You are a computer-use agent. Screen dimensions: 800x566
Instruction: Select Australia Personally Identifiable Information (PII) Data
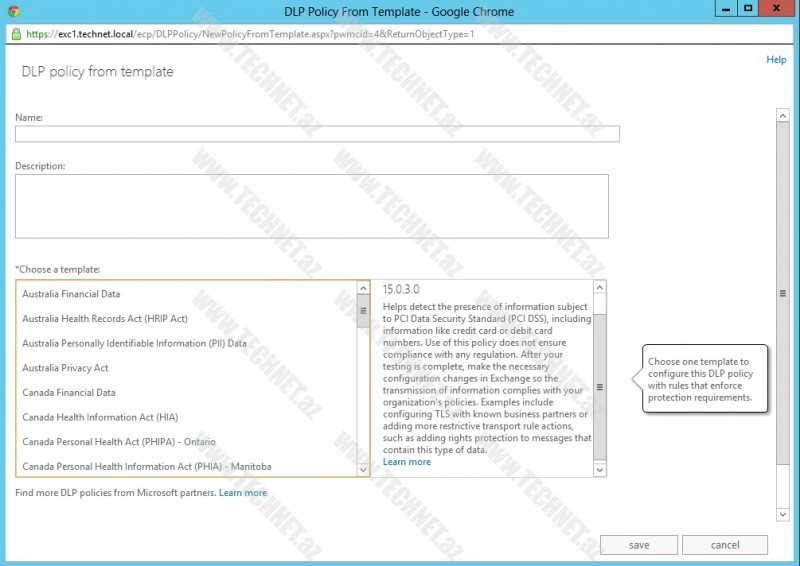click(134, 344)
